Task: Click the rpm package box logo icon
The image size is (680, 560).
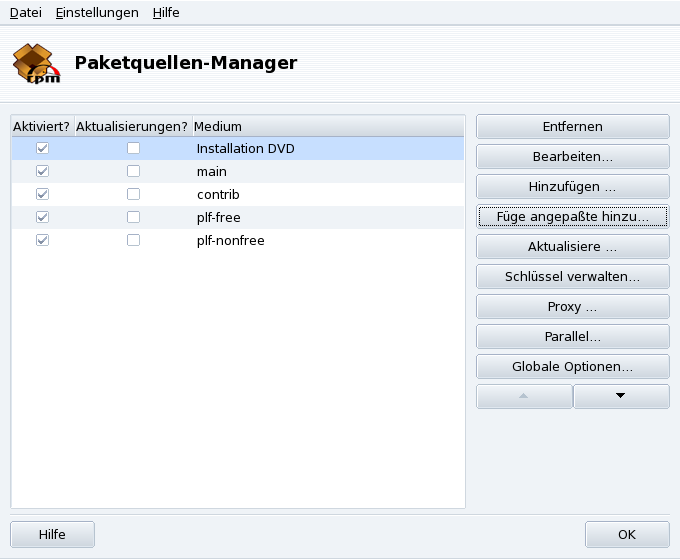Action: 36,63
